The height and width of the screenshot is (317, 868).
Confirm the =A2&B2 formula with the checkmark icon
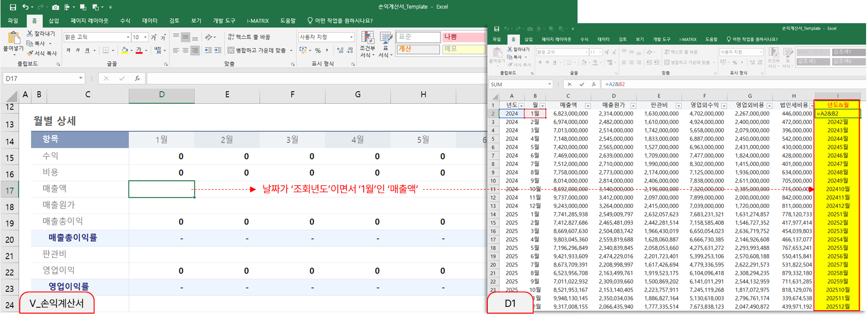582,84
